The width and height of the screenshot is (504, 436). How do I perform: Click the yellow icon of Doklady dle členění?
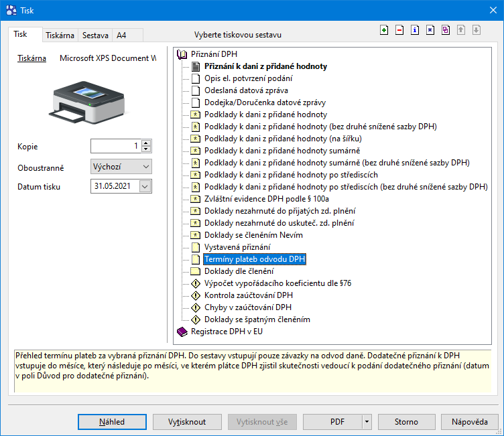tap(196, 271)
